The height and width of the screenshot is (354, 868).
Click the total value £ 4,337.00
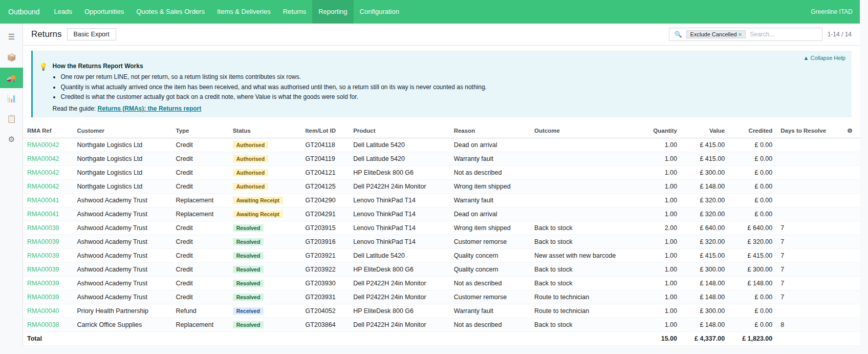tap(709, 339)
